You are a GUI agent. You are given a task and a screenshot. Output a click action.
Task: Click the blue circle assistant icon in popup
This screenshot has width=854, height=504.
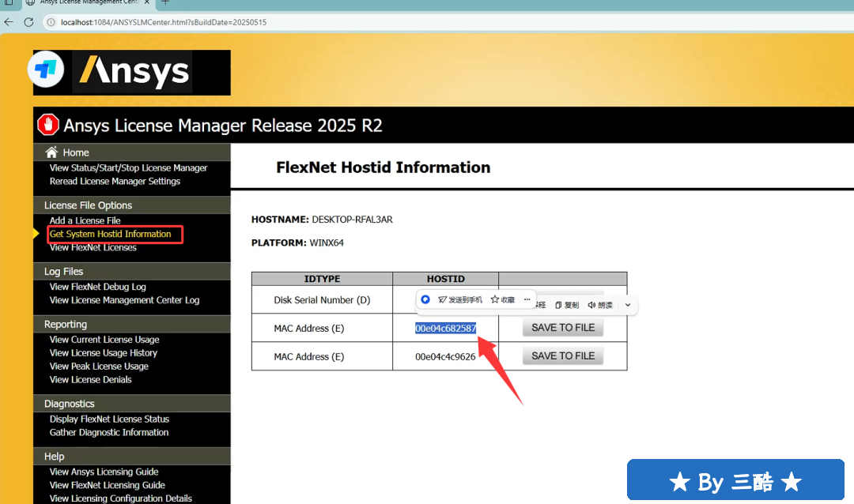tap(425, 299)
